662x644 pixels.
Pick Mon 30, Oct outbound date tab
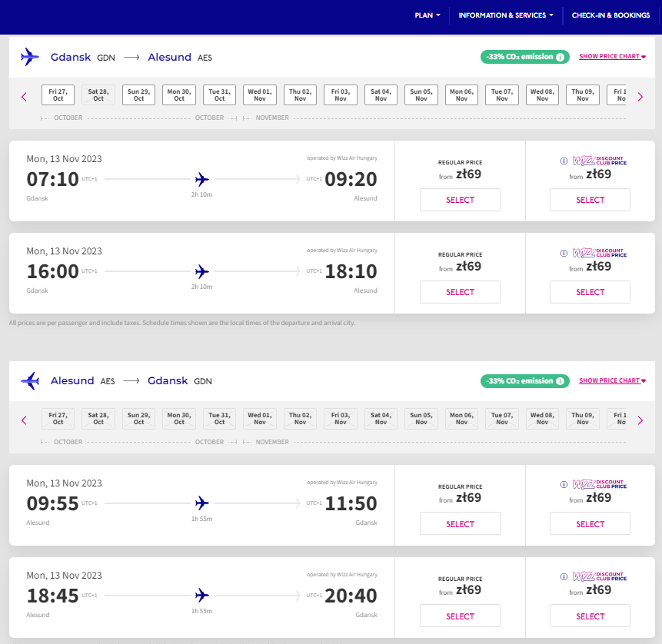tap(179, 95)
